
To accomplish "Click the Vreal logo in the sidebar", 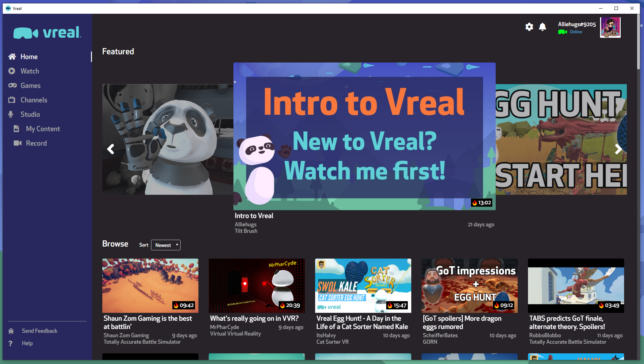I will pos(47,33).
